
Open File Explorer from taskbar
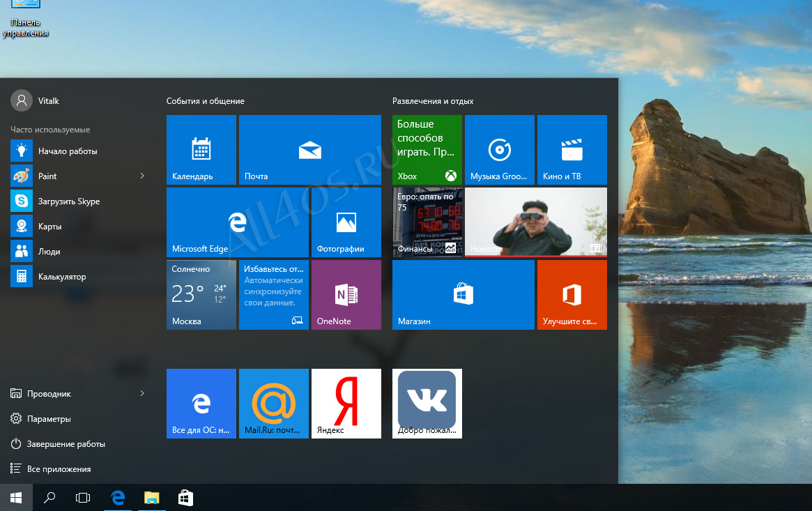click(152, 498)
